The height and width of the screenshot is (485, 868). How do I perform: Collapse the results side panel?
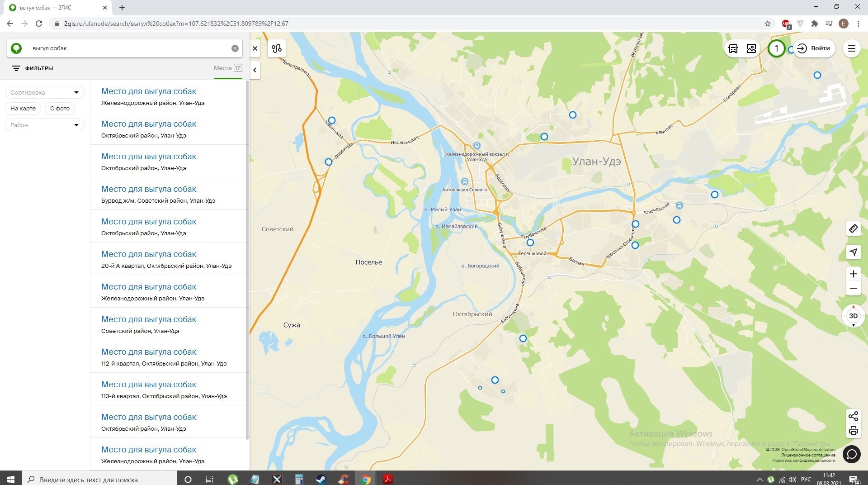pos(255,70)
